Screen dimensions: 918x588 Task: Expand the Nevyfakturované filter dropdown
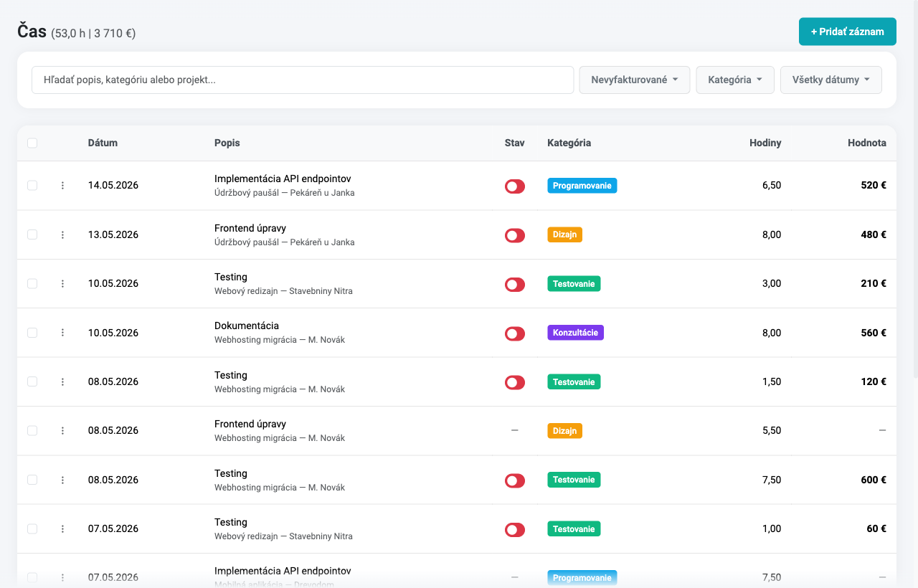(x=635, y=80)
